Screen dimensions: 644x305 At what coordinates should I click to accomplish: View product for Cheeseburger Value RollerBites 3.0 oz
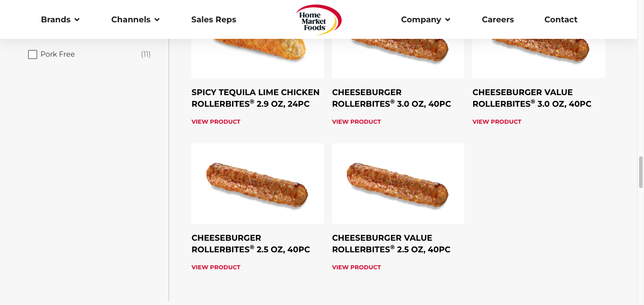click(x=497, y=121)
